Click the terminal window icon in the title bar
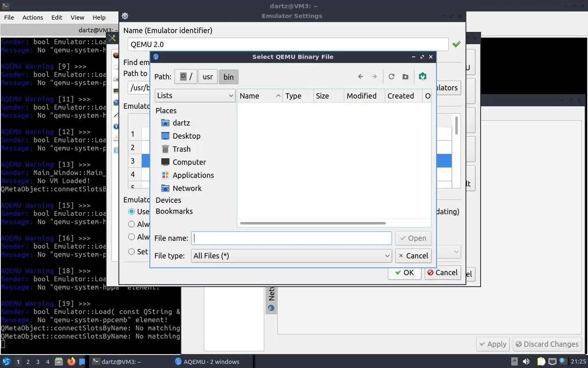The height and width of the screenshot is (368, 588). [x=5, y=6]
